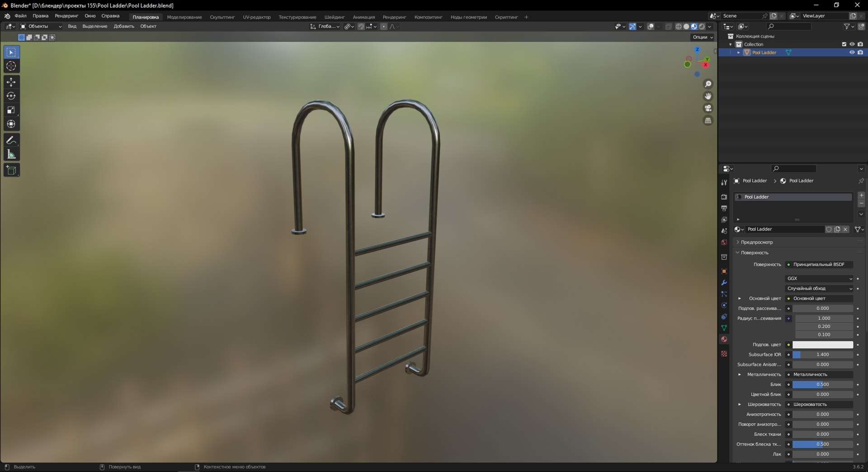868x472 pixels.
Task: Activate the Move tool
Action: pyautogui.click(x=11, y=82)
